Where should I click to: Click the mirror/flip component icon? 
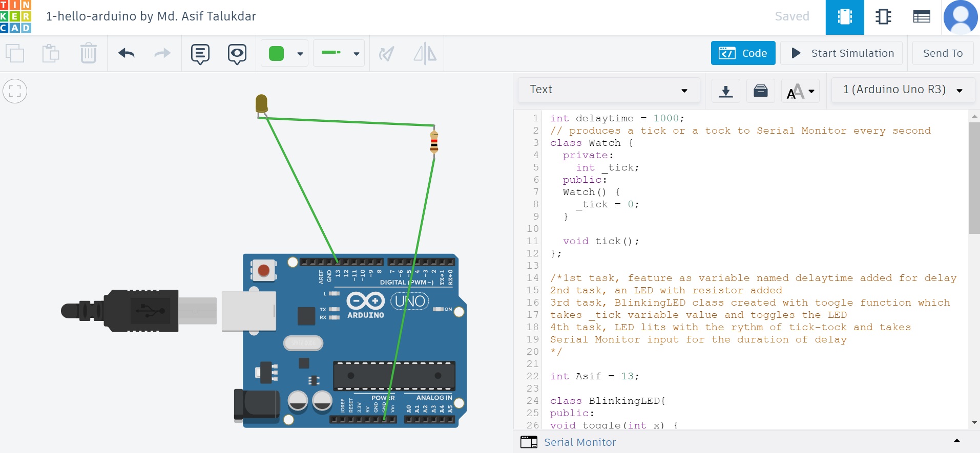click(425, 53)
